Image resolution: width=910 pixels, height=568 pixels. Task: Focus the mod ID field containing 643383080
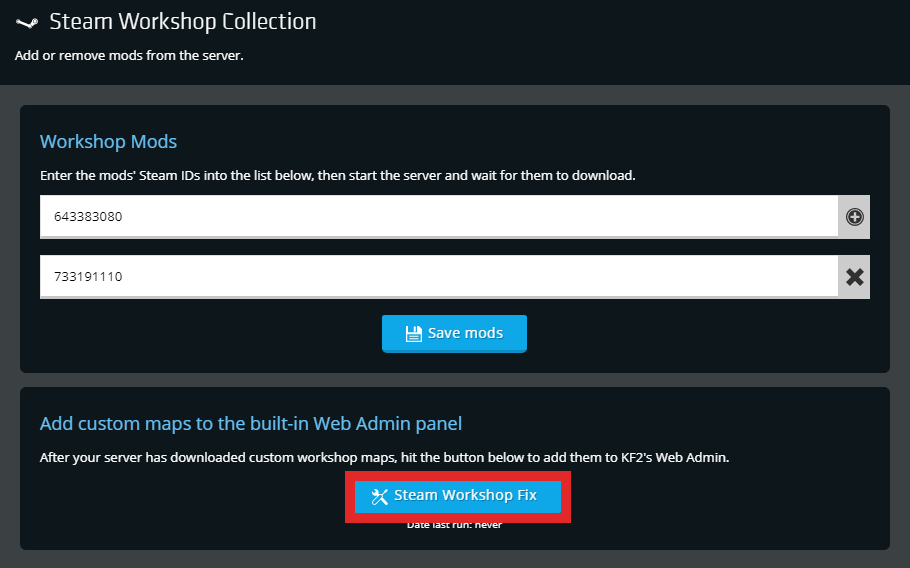click(438, 216)
